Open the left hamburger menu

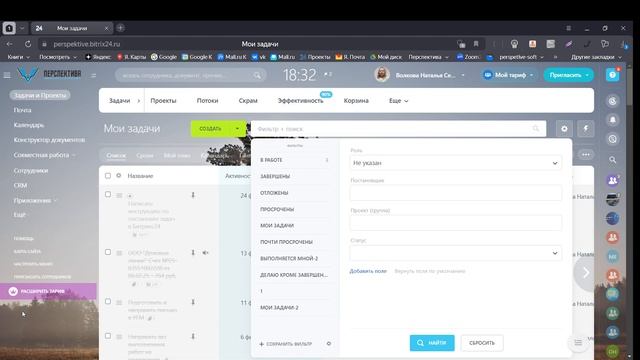pos(7,75)
